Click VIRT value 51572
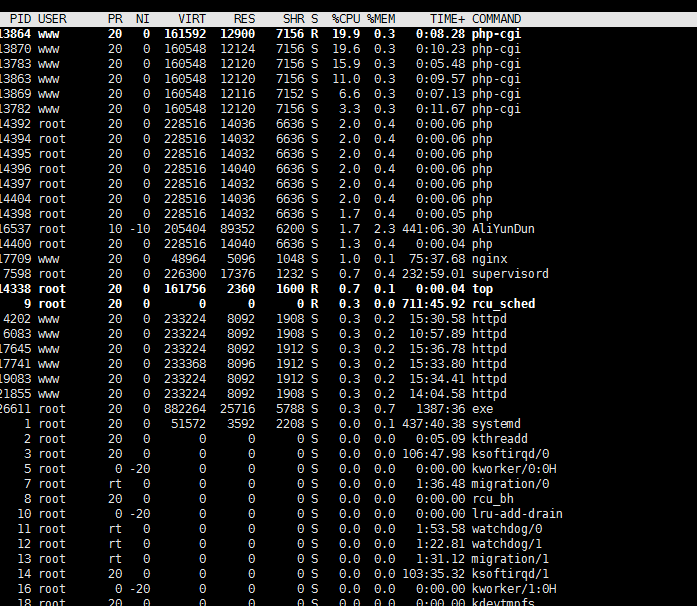The image size is (697, 606). coord(188,424)
